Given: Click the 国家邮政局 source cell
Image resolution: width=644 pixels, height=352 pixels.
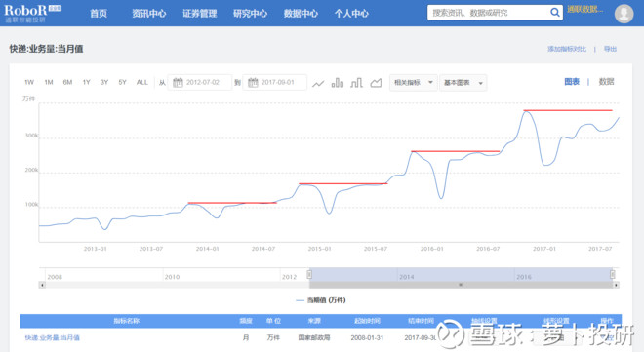Looking at the screenshot, I should [314, 337].
